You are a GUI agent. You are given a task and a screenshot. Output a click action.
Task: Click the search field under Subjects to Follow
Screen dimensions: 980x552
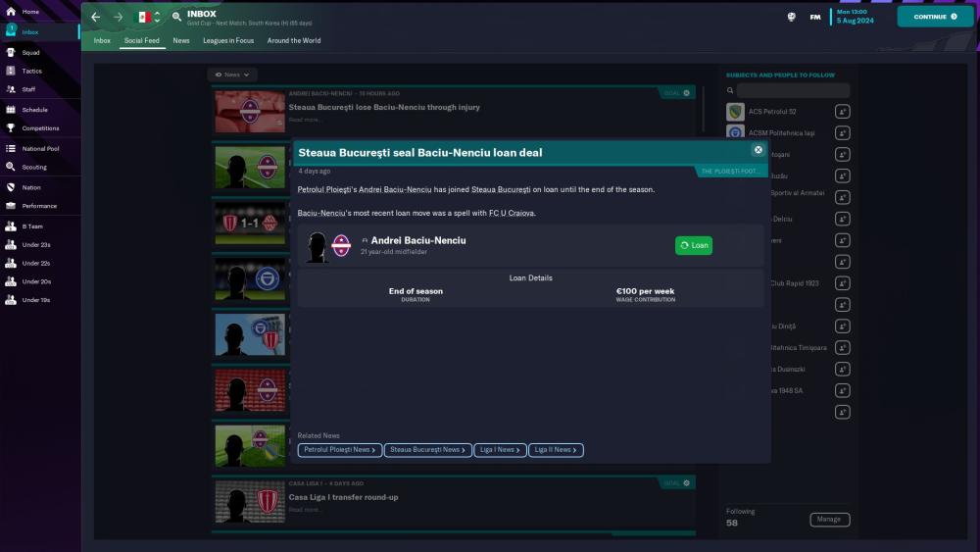[793, 90]
